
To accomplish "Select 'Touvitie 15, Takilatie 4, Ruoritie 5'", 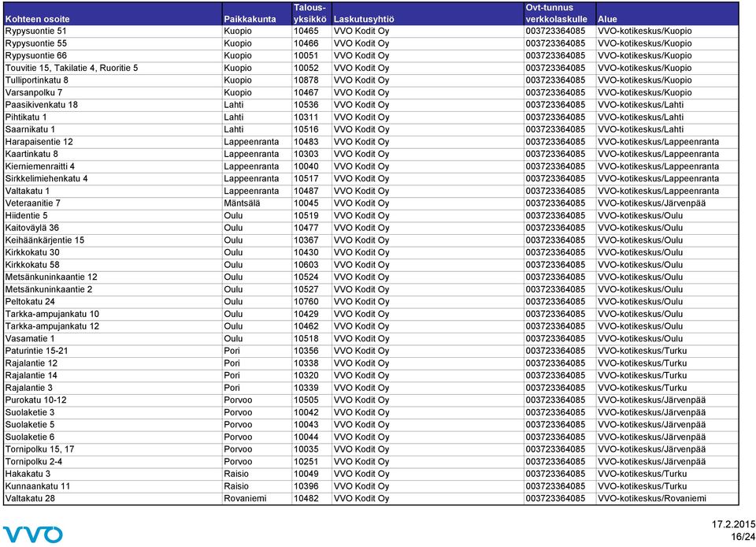I will [72, 68].
